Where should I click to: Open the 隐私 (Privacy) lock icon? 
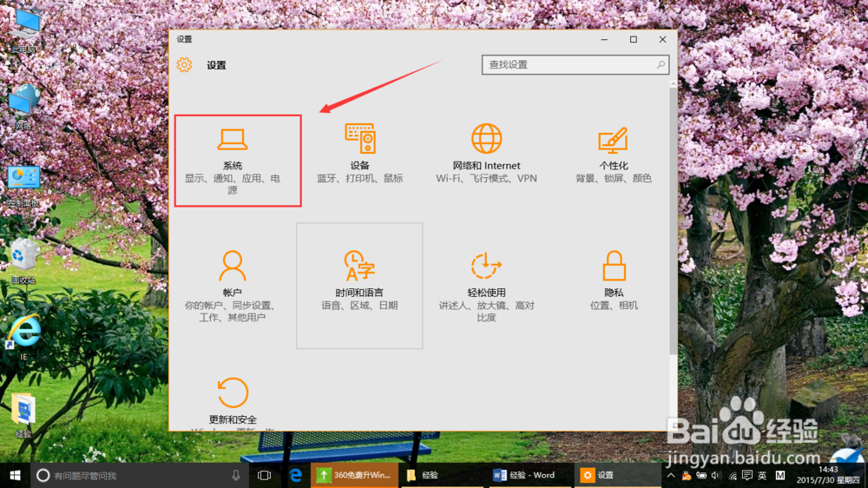pyautogui.click(x=614, y=266)
